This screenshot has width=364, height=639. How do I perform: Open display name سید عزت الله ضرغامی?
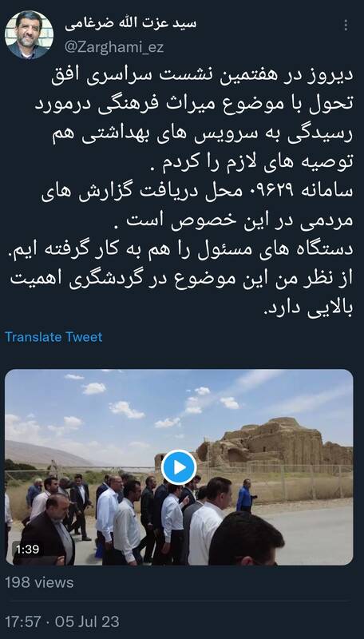(131, 24)
